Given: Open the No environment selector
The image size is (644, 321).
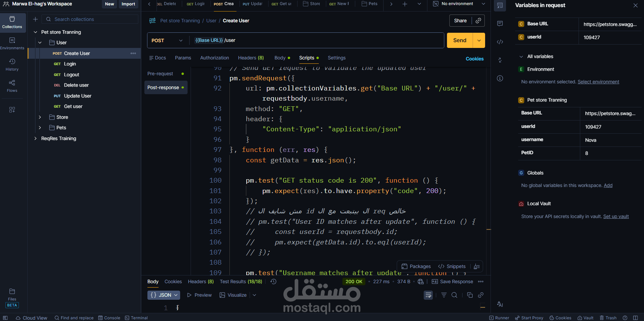Looking at the screenshot, I should [459, 4].
